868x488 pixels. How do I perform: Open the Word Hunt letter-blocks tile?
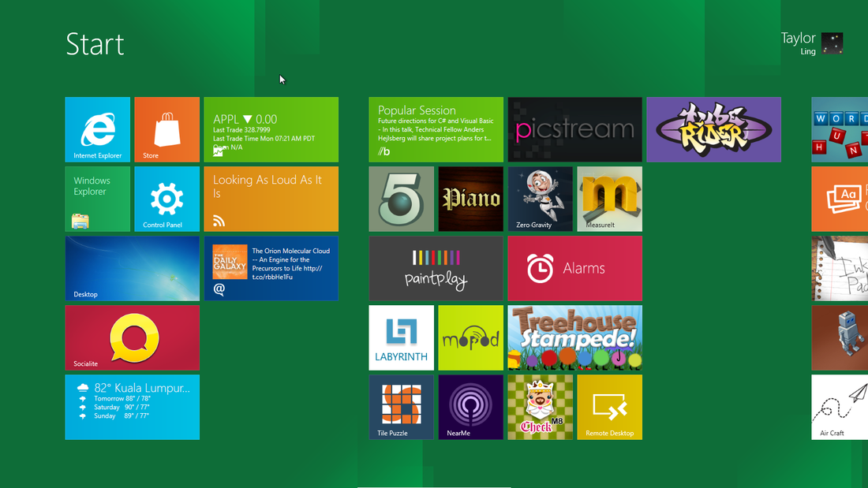[840, 129]
